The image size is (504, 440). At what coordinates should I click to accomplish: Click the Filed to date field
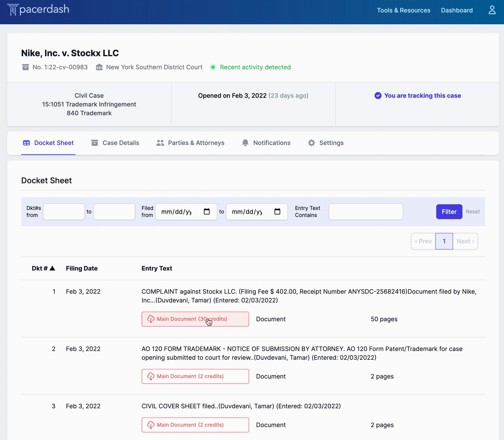point(257,212)
